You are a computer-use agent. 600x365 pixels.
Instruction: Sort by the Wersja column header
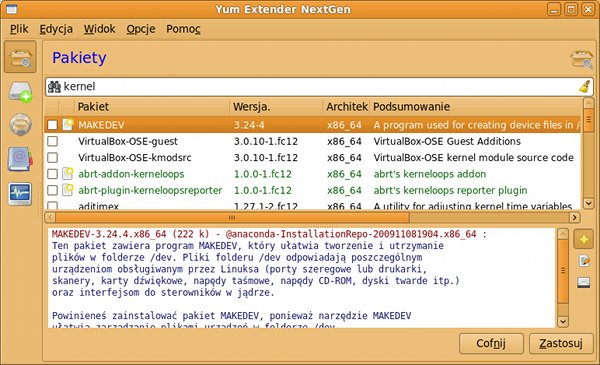coord(277,107)
